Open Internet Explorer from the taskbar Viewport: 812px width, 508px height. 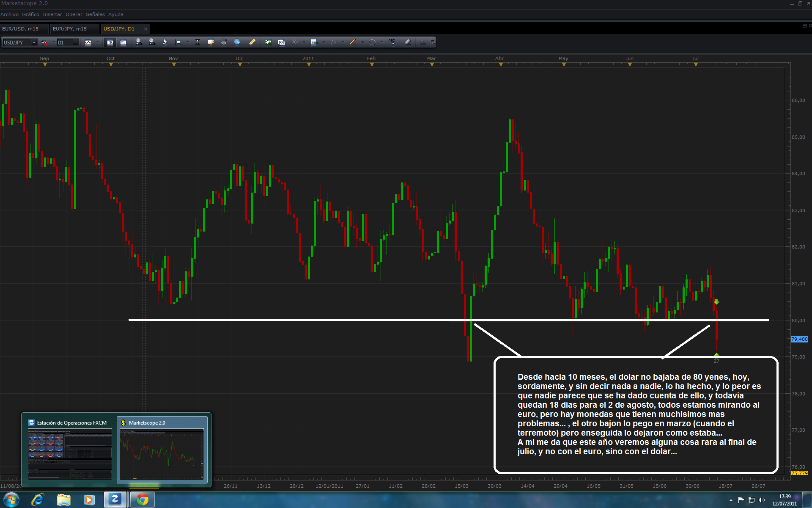(x=38, y=500)
